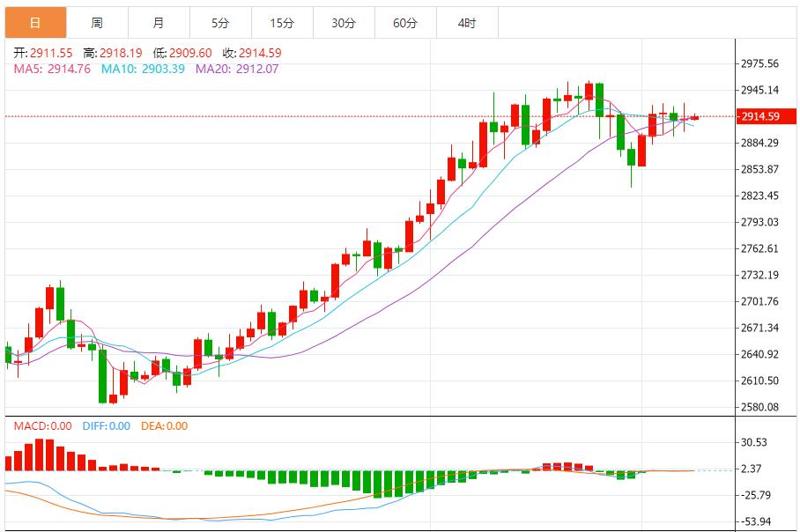Select the 60分 interval tab
This screenshot has width=800, height=532.
(405, 23)
